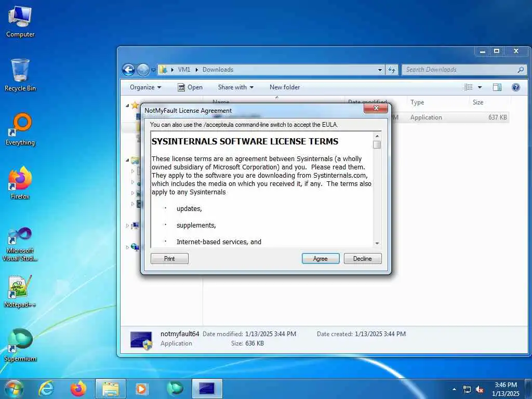Click the notmyfault64 icon in details pane
The image size is (532, 399).
[x=141, y=340]
